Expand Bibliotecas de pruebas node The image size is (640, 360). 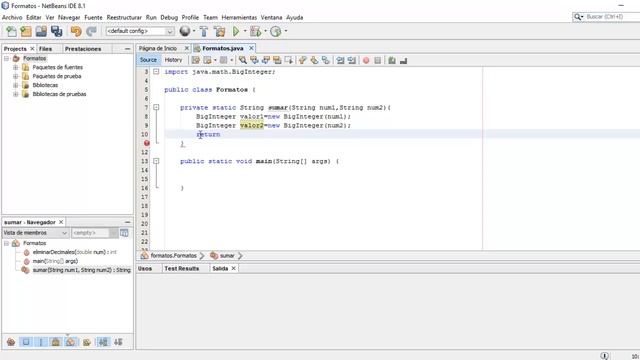coord(16,94)
